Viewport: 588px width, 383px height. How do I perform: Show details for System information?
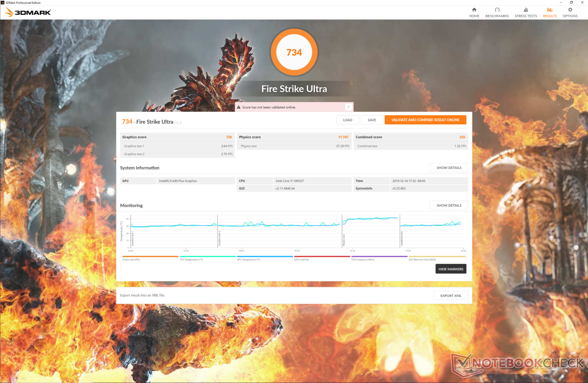pos(449,168)
